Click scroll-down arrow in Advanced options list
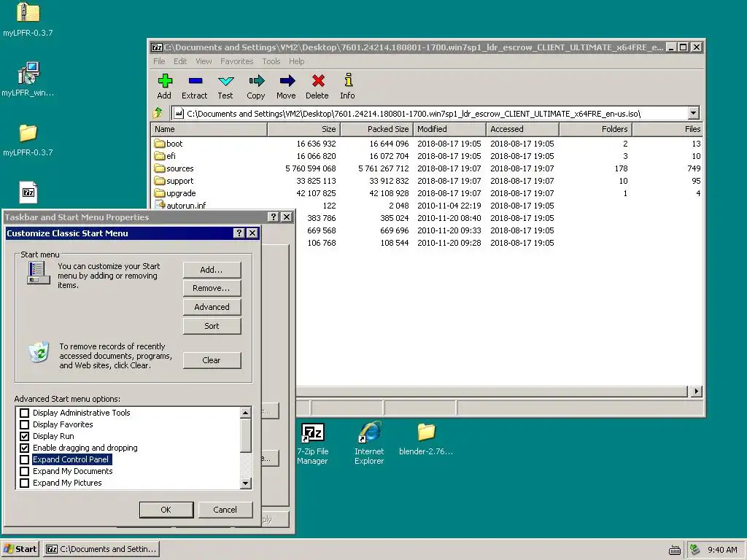 245,483
